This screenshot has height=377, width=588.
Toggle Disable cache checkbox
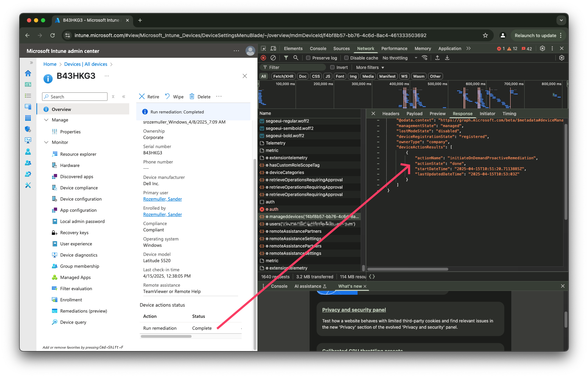pos(346,58)
